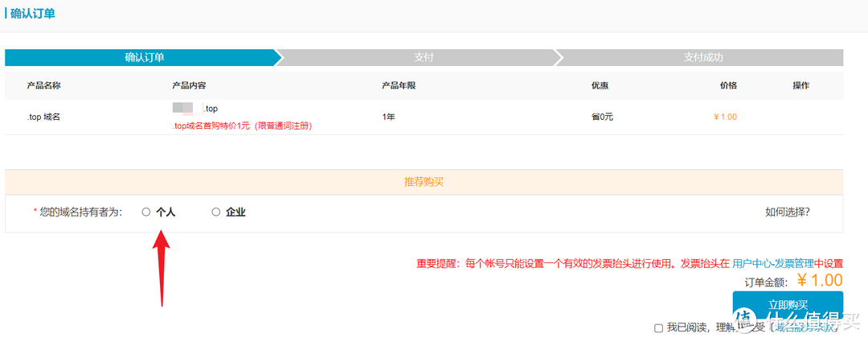Click the red .top域名首购特价1元 promo text
868x342 pixels.
click(x=242, y=126)
